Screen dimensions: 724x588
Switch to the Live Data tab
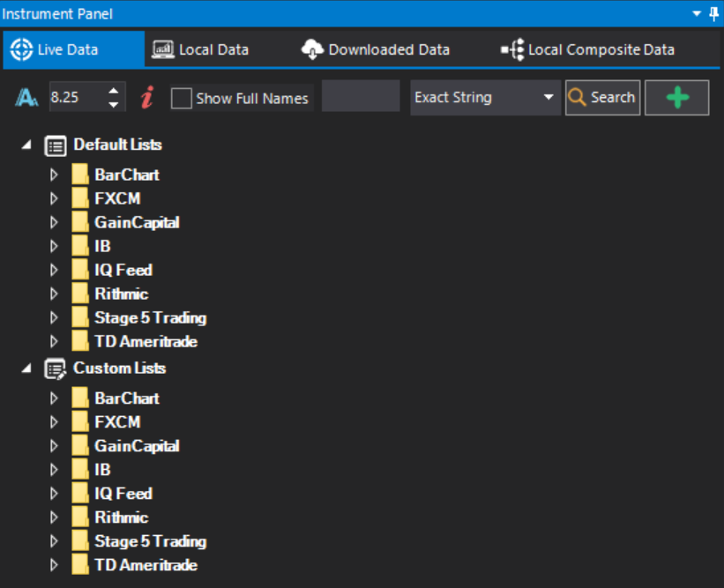(x=74, y=49)
